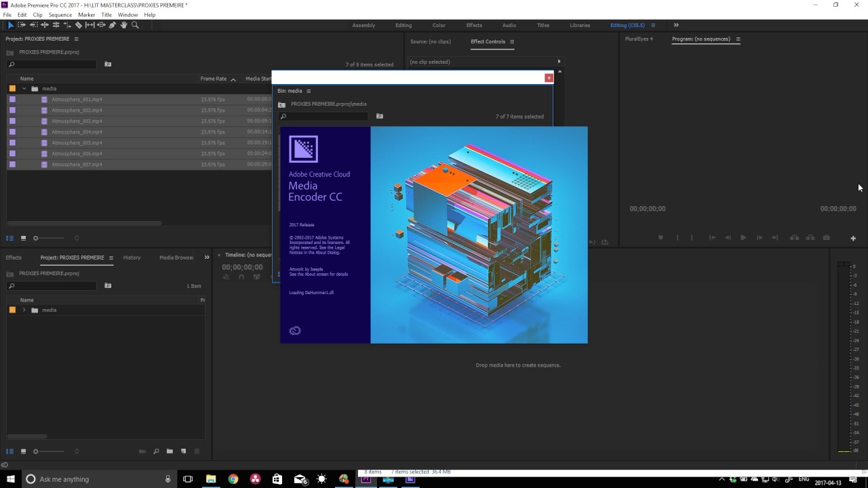Switch upper Project panel to List View
The width and height of the screenshot is (868, 488).
[x=9, y=238]
